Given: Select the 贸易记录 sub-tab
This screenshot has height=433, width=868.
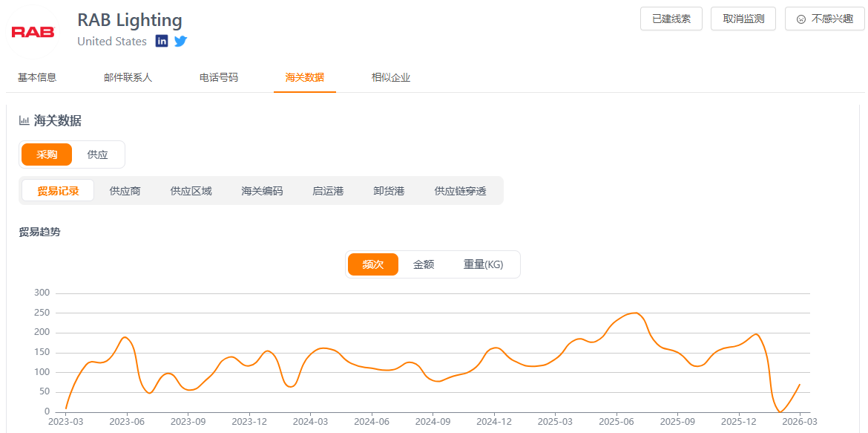Looking at the screenshot, I should (x=58, y=192).
